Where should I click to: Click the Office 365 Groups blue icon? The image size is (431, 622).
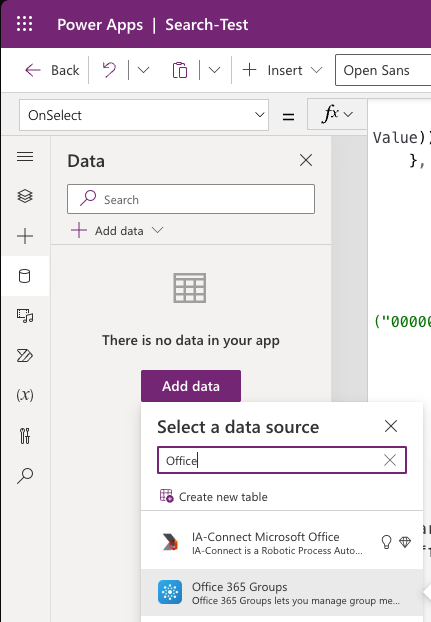pyautogui.click(x=170, y=592)
